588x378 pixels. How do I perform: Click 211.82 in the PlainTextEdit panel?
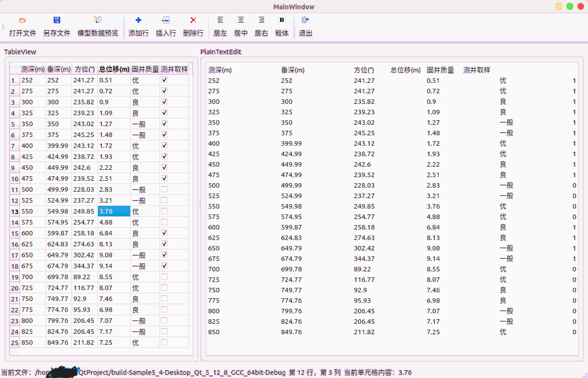pyautogui.click(x=364, y=332)
